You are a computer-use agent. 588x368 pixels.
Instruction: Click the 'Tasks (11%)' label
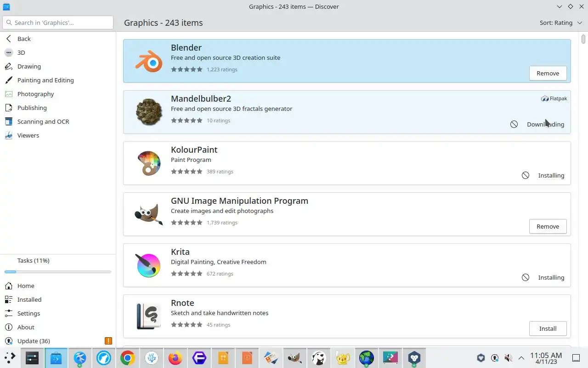tap(33, 260)
